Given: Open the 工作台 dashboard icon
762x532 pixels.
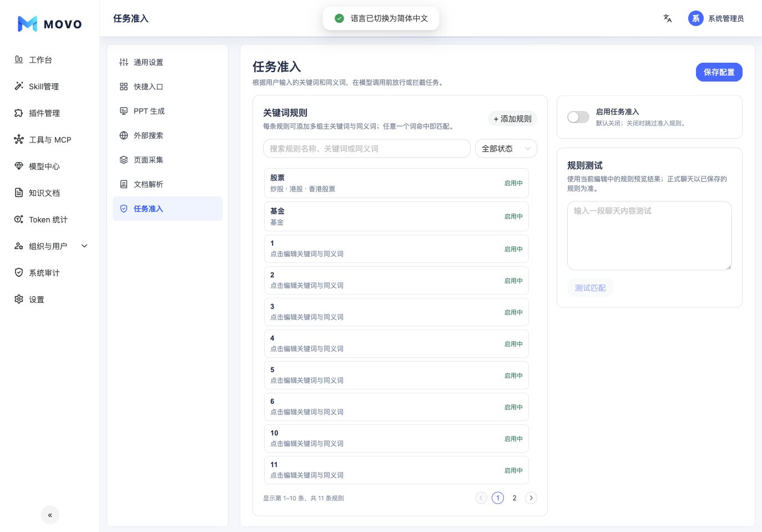Looking at the screenshot, I should 19,59.
